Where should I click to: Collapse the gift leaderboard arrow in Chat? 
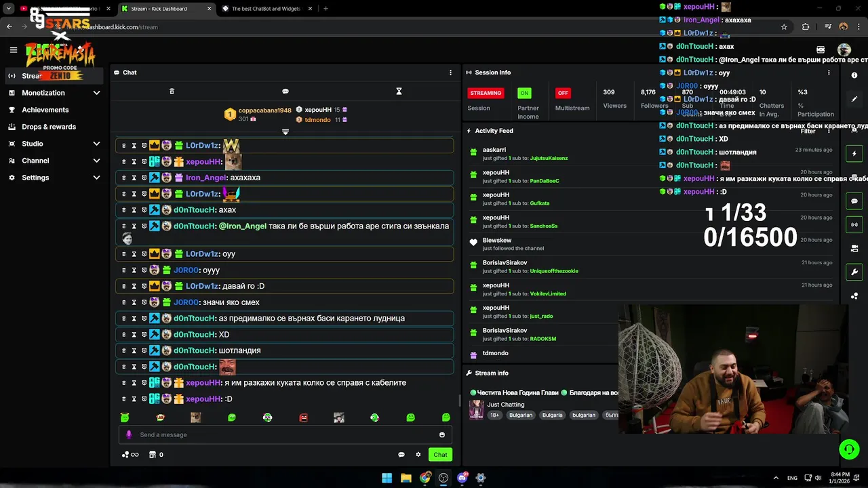(285, 131)
